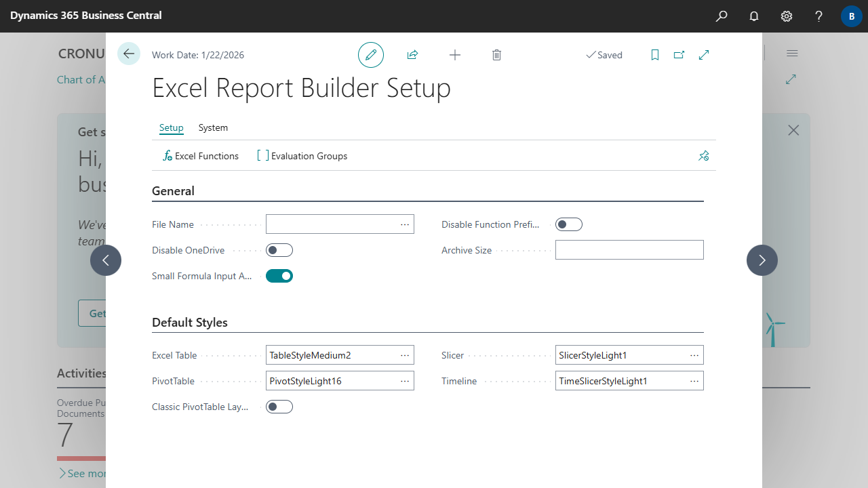Viewport: 868px width, 488px height.
Task: Click the Default Styles section heading
Action: pos(190,323)
